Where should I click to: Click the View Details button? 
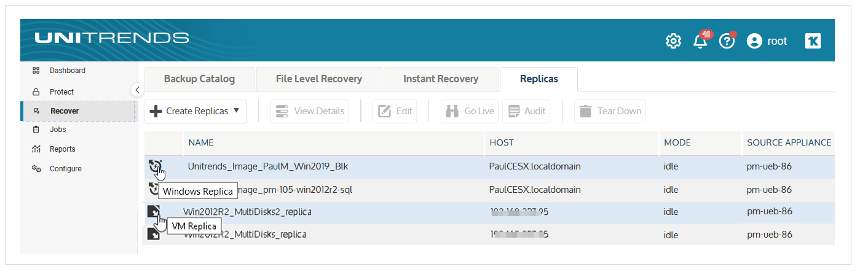click(310, 111)
